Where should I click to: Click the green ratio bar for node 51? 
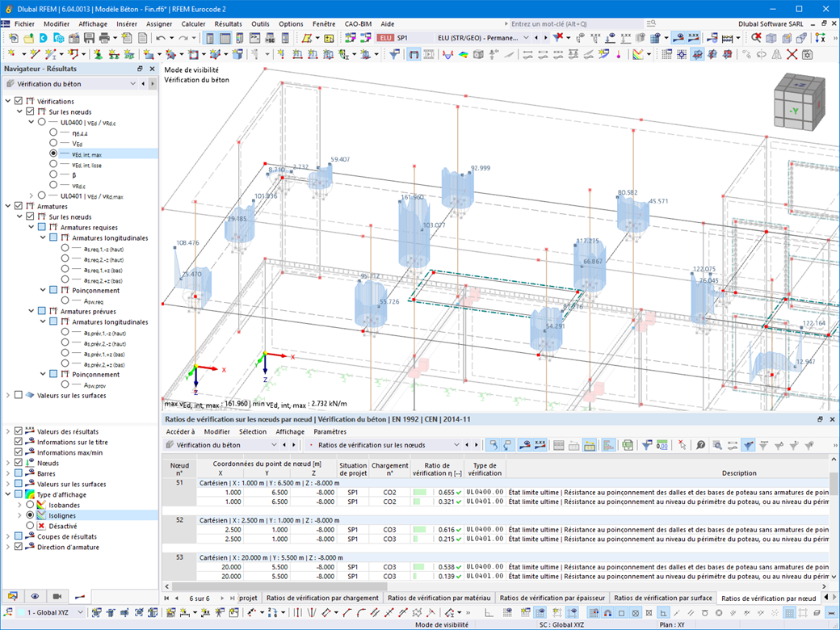click(420, 491)
